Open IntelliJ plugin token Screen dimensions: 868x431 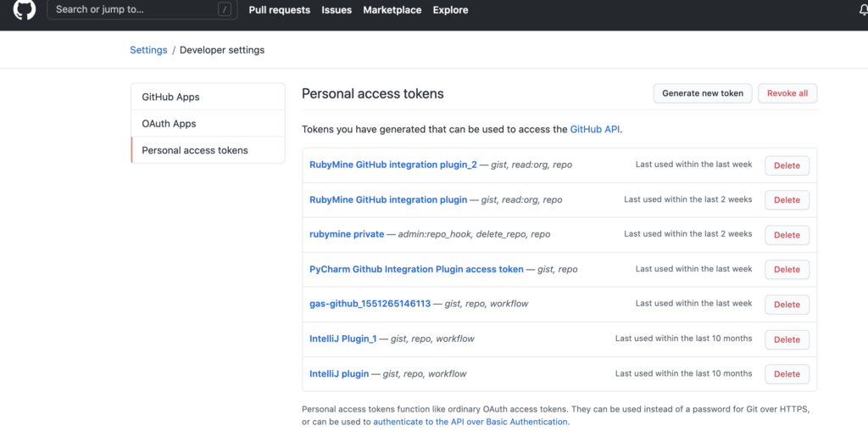pyautogui.click(x=339, y=374)
